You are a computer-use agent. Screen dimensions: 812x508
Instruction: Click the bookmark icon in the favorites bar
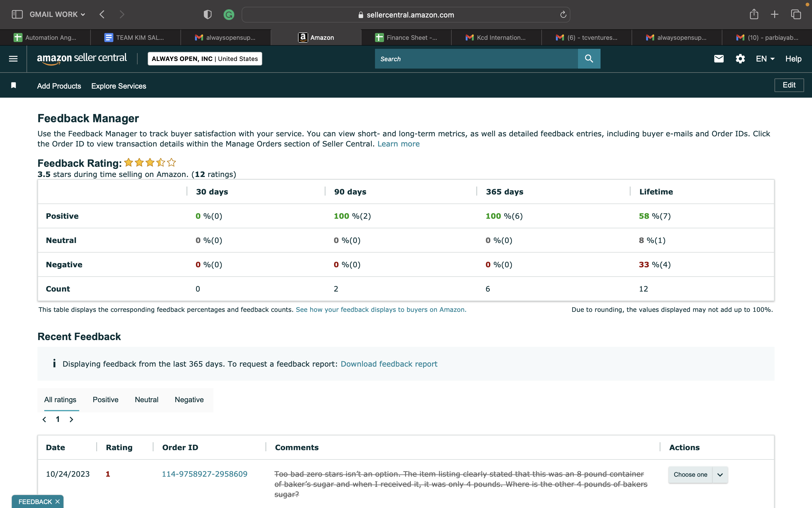tap(14, 85)
